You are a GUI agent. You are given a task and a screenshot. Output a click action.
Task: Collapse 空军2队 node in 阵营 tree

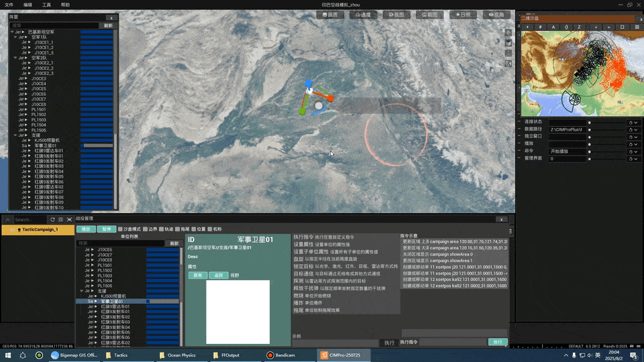pyautogui.click(x=15, y=58)
